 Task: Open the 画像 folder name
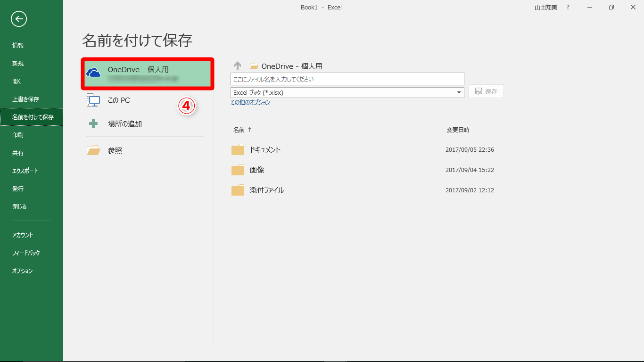(x=257, y=170)
